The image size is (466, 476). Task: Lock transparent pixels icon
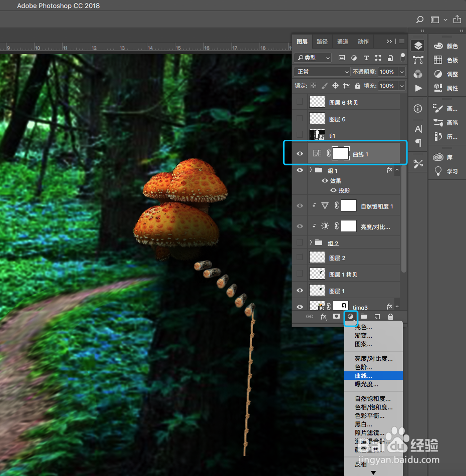(x=313, y=86)
